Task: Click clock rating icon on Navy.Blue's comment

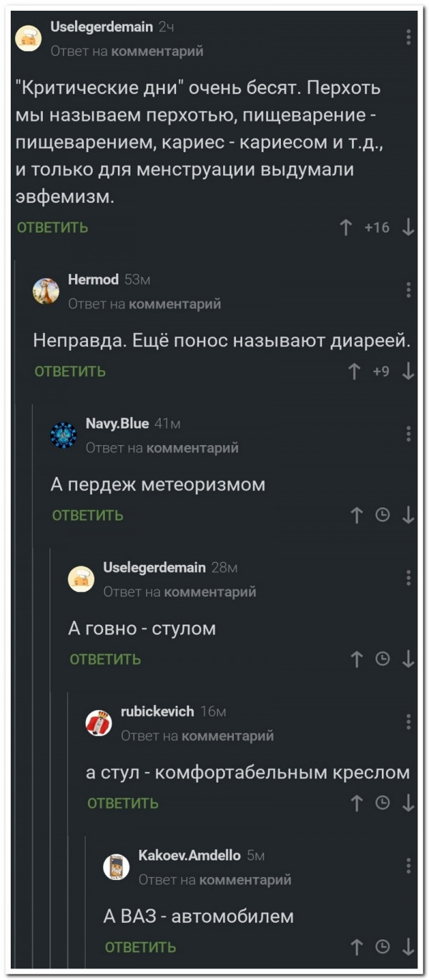Action: (x=383, y=516)
